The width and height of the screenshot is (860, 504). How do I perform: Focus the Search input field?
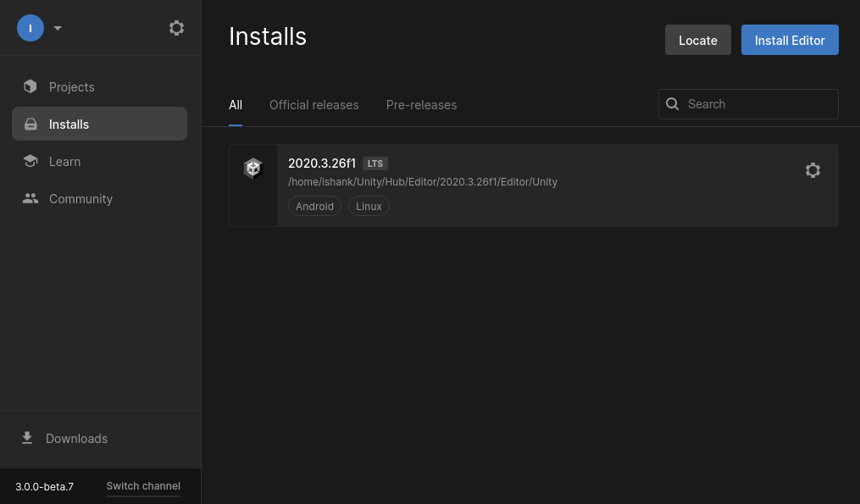point(748,104)
